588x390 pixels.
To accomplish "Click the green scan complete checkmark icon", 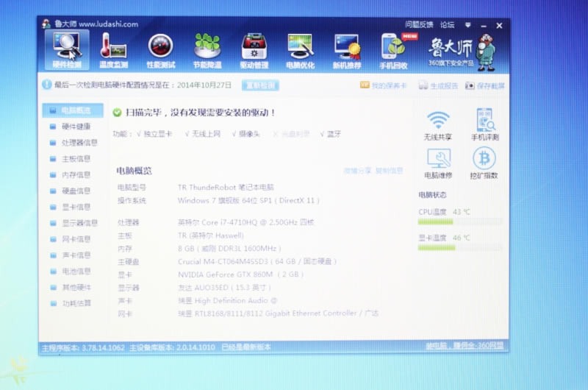I will coord(117,113).
